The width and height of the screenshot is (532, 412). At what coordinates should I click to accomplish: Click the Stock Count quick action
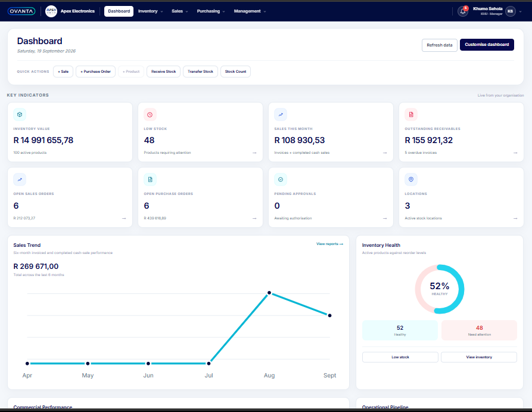pyautogui.click(x=235, y=72)
